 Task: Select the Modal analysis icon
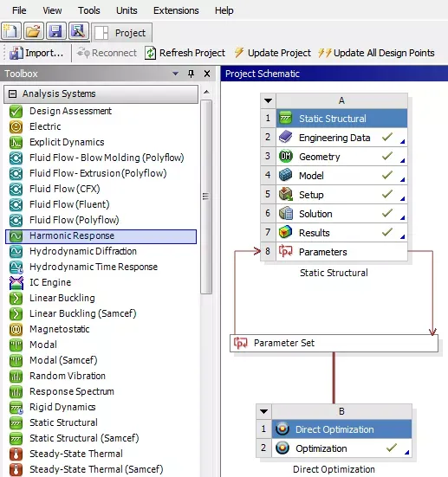(16, 345)
